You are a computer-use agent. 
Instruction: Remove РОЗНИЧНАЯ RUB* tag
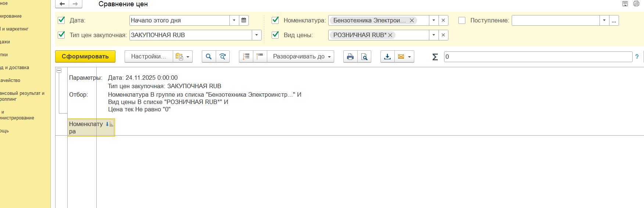coord(390,35)
